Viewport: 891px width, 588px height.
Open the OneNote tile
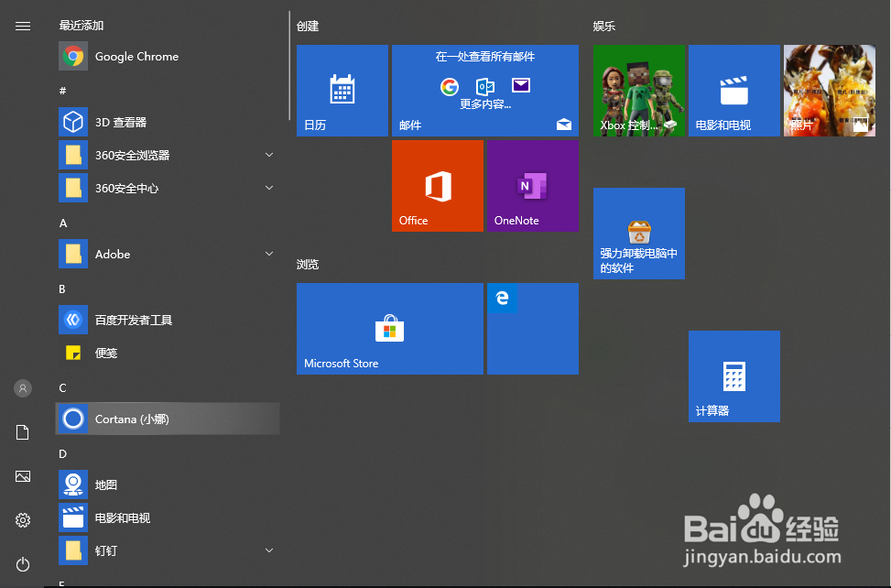click(532, 186)
